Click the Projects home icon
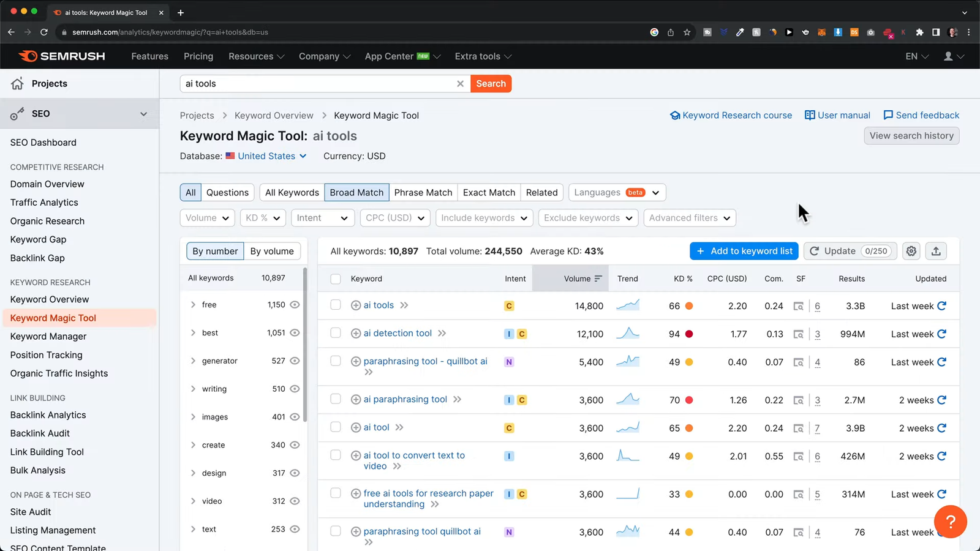Image resolution: width=980 pixels, height=551 pixels. (x=17, y=84)
